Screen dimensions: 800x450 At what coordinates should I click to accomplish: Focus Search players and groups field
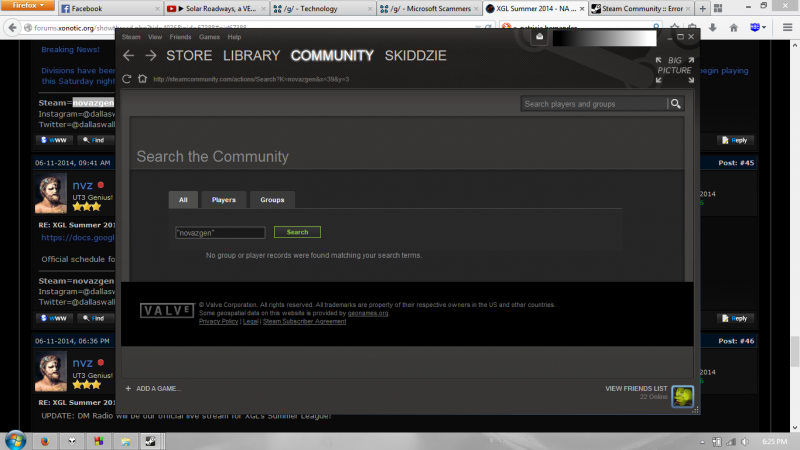point(594,104)
